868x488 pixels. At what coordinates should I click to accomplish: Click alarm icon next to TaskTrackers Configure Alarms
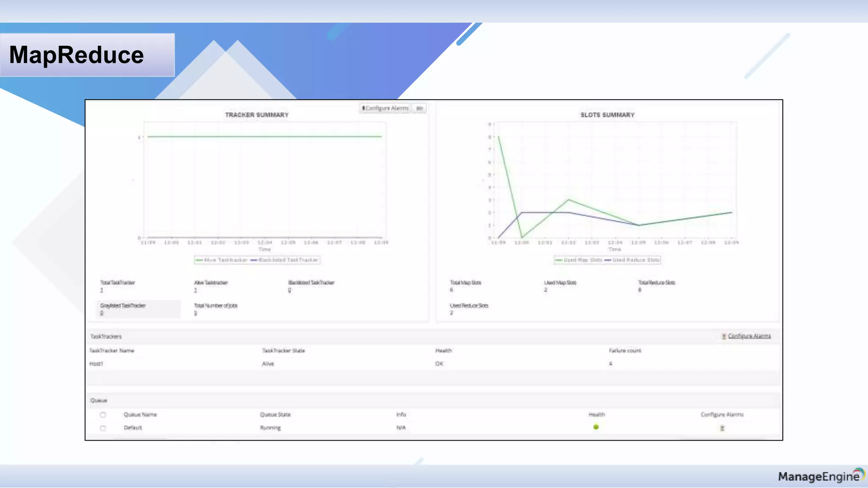pos(724,336)
